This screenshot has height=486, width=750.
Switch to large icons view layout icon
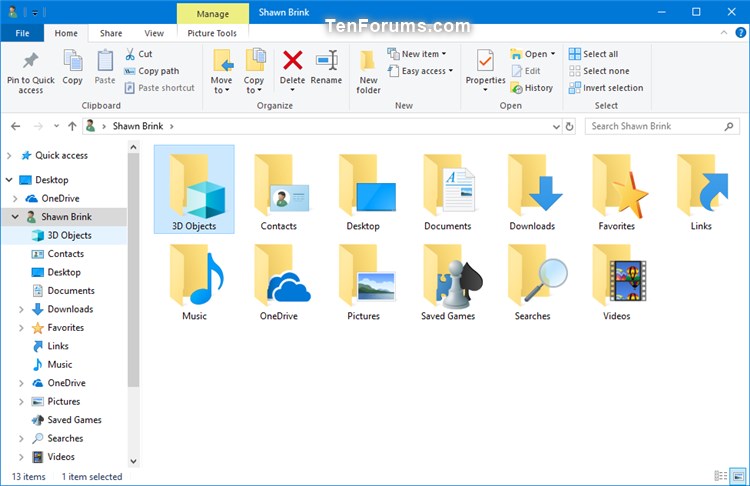(739, 475)
